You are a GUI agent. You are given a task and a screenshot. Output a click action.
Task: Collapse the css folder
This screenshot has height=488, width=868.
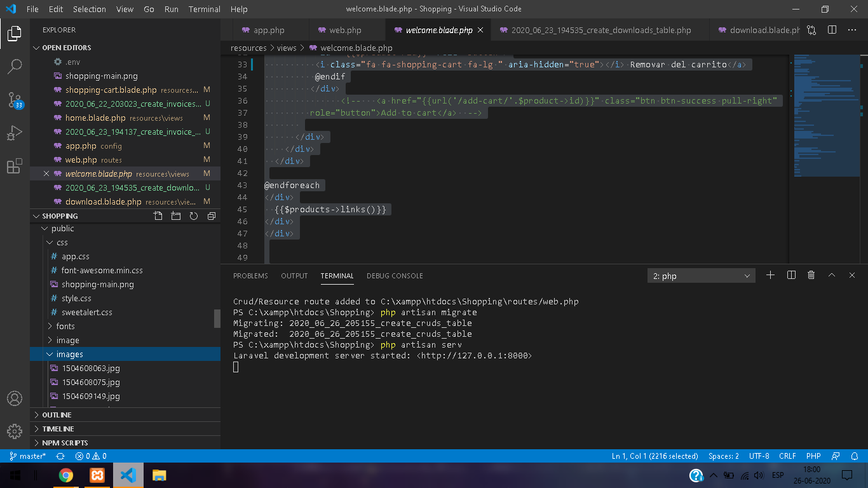coord(125,243)
